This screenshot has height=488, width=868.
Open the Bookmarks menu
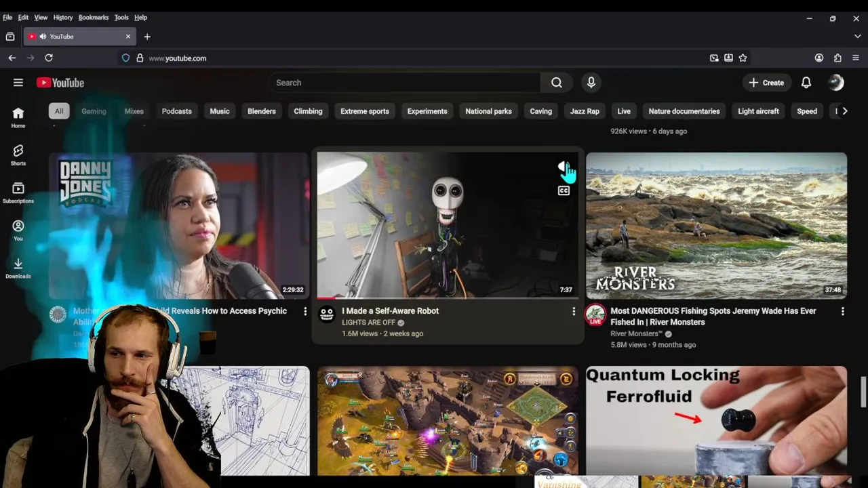click(x=93, y=18)
